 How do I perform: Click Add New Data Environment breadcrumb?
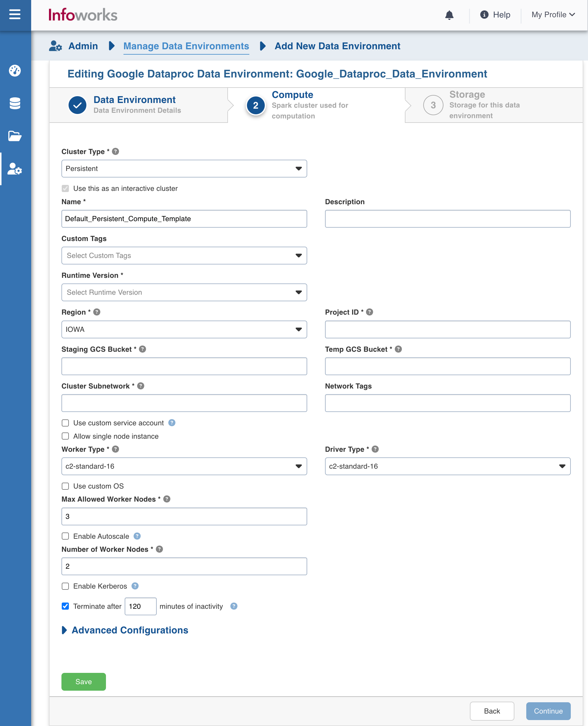[x=337, y=46]
